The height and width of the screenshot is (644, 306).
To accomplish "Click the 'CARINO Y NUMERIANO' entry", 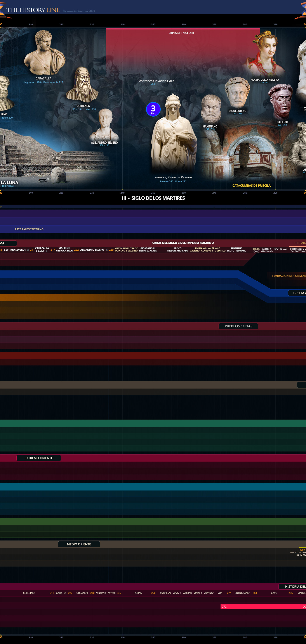I will click(x=266, y=250).
